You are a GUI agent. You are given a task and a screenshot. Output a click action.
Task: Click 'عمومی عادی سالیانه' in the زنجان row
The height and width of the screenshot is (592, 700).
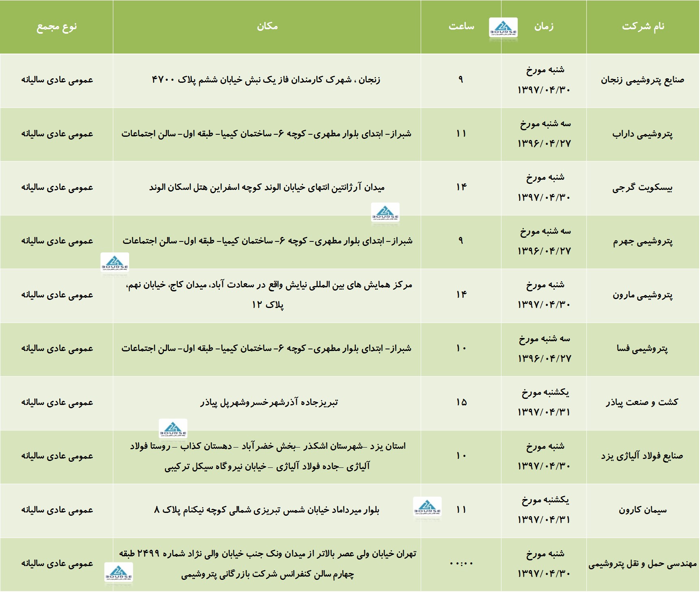57,80
